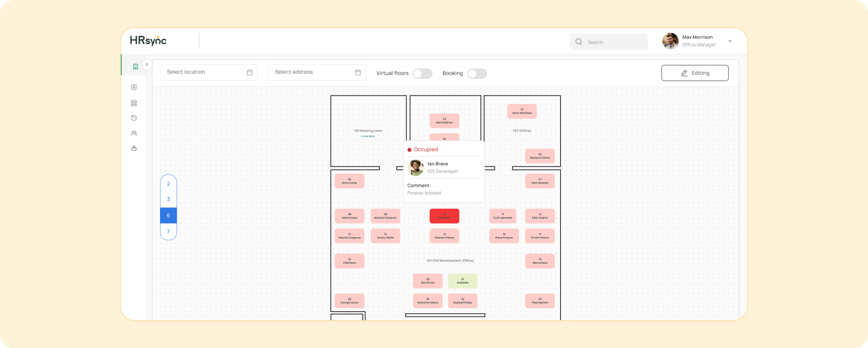Screen dimensions: 868x348
Task: Click Ian Brave's photo in the popup
Action: click(x=416, y=168)
